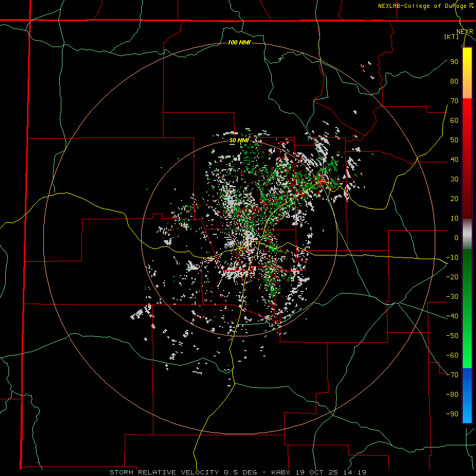This screenshot has width=476, height=476.
Task: Click the 0 value on velocity scale
Action: coord(456,238)
